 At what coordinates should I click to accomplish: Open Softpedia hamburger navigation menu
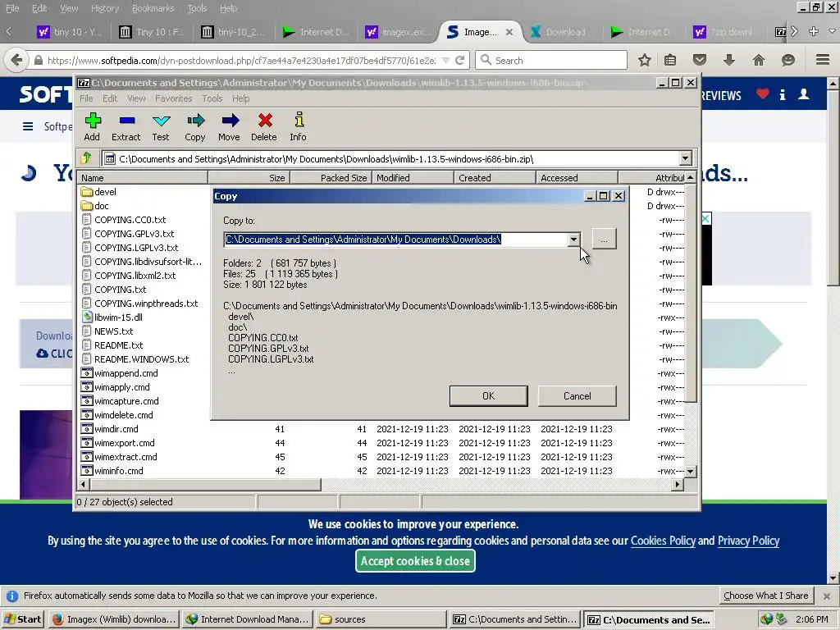coord(28,126)
